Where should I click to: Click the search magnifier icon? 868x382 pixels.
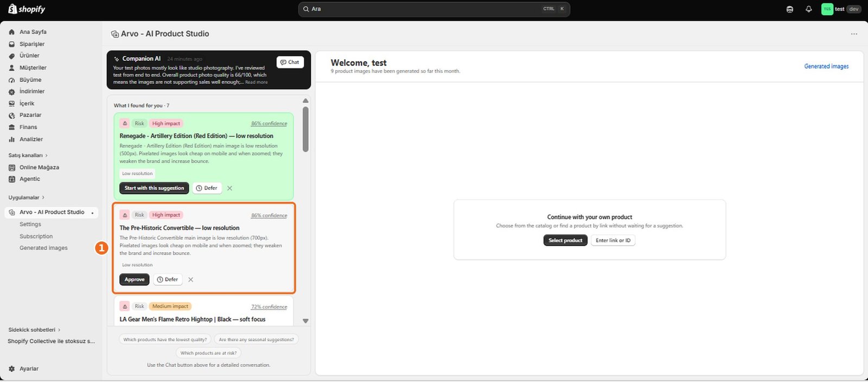click(307, 9)
